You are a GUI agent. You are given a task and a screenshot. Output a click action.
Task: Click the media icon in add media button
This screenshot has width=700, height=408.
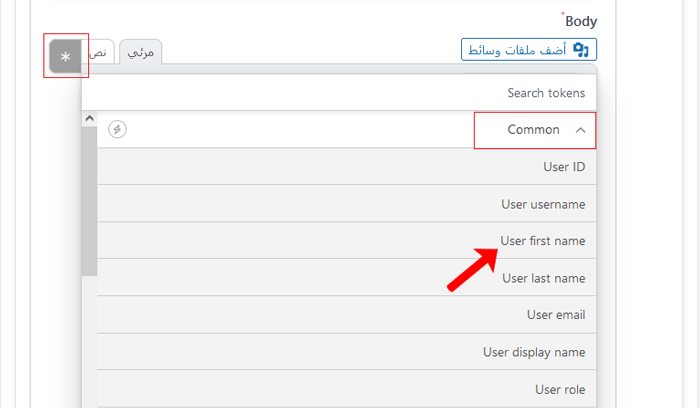click(579, 50)
